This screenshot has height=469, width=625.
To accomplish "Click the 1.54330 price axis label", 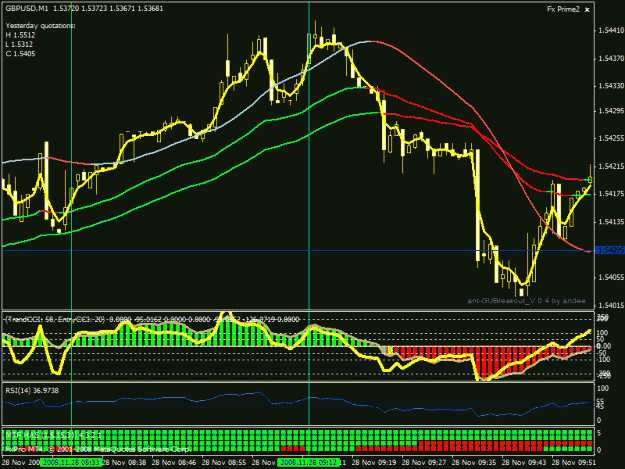I will pos(610,86).
